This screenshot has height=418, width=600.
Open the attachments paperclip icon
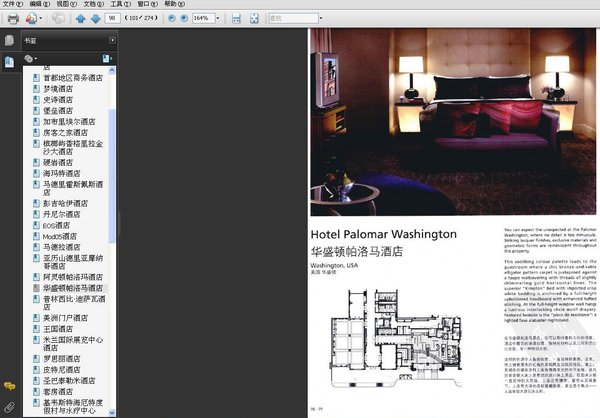9,407
